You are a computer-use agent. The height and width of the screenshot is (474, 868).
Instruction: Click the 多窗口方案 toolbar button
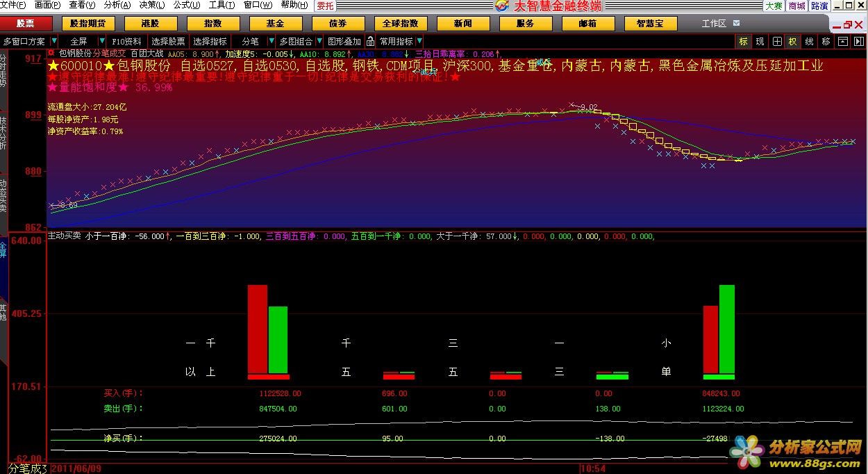24,42
